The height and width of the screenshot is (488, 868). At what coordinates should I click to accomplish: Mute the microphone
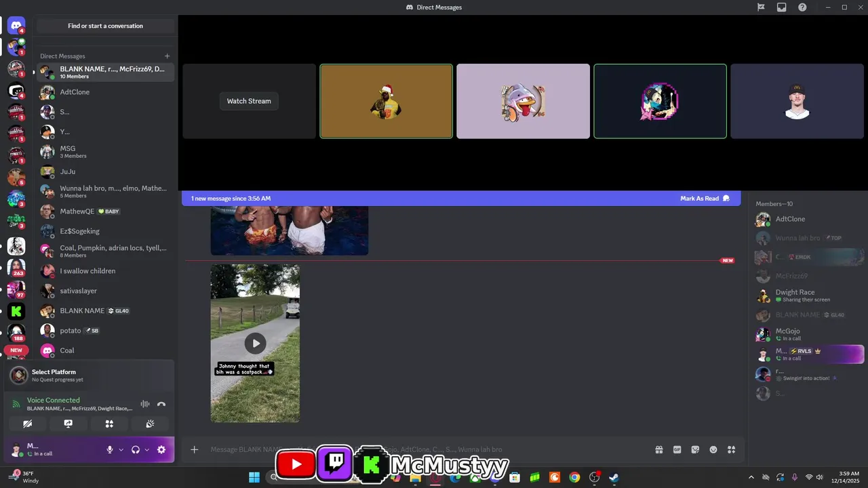109,449
